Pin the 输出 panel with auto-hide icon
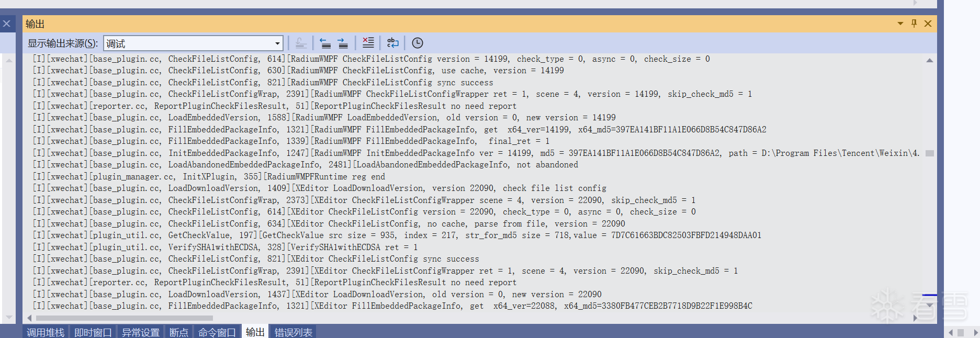The height and width of the screenshot is (338, 980). point(914,24)
